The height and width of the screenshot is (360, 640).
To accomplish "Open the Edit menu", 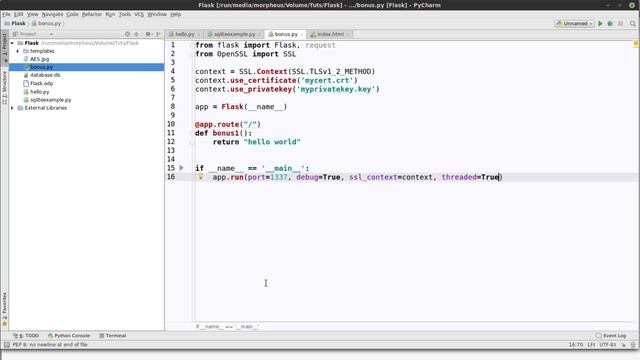I will coord(19,14).
